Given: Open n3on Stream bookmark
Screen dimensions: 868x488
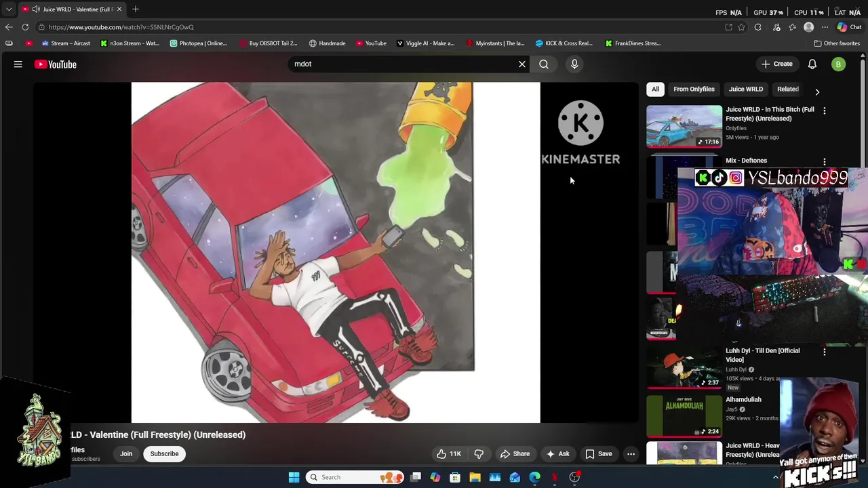Looking at the screenshot, I should coord(130,43).
